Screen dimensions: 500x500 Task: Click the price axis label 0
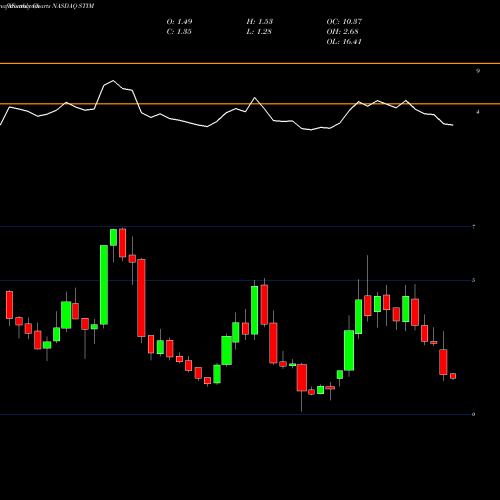pyautogui.click(x=474, y=414)
